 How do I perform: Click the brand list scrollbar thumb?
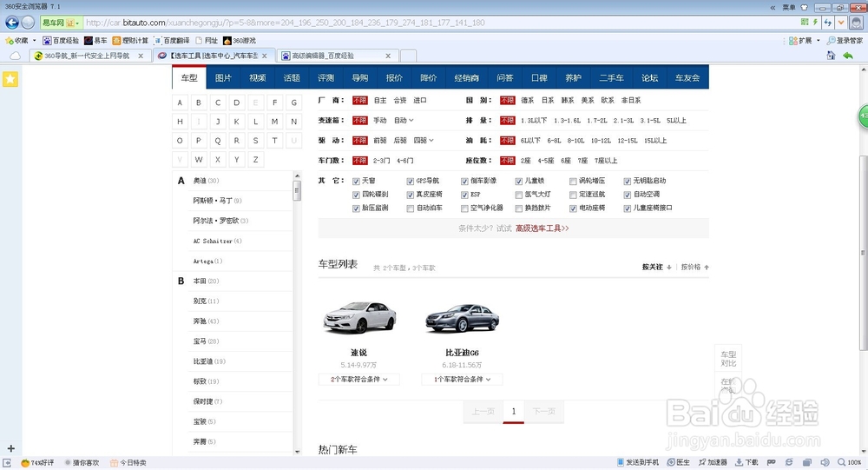297,190
